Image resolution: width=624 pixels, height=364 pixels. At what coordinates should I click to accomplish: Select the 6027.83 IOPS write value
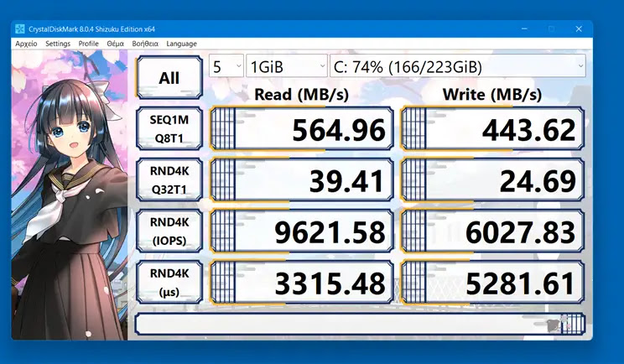click(x=492, y=231)
